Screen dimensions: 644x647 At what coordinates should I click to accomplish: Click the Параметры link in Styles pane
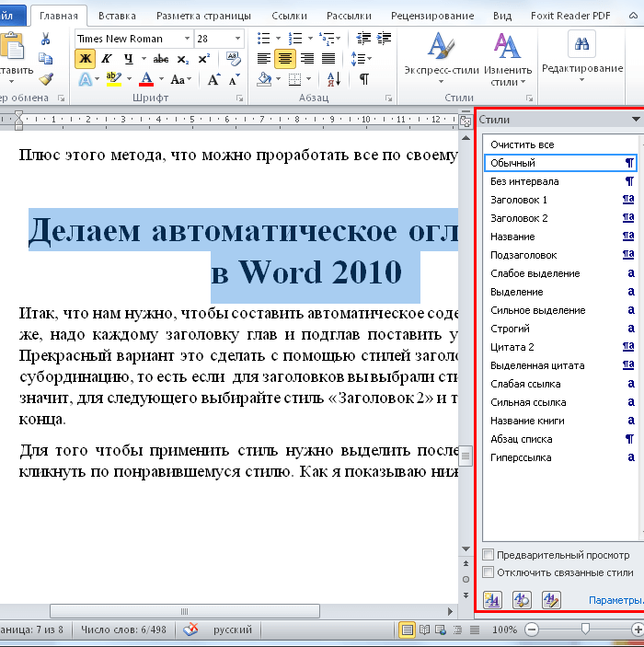[x=616, y=600]
